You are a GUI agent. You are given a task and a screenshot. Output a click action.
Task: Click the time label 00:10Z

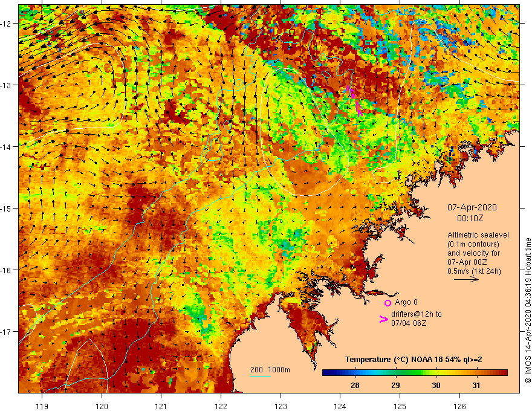470,218
